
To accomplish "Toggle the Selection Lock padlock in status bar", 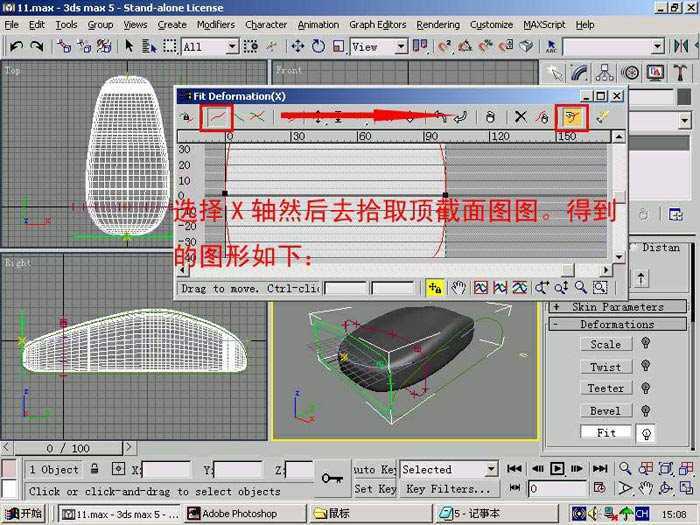I will point(94,469).
